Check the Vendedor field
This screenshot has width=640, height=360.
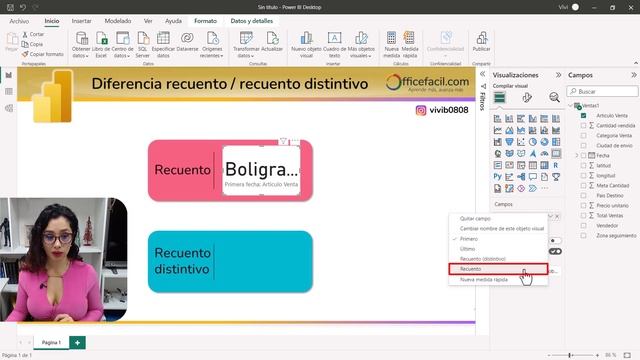pos(583,225)
